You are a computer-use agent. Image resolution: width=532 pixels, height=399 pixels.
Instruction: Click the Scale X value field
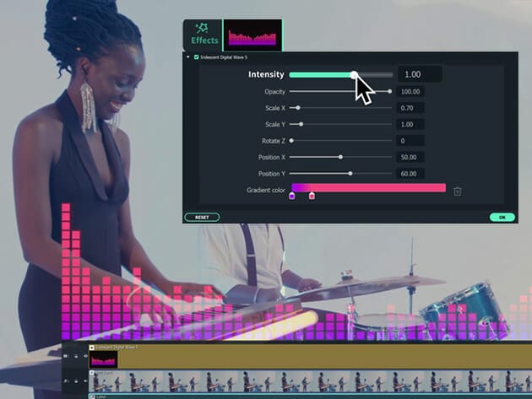410,108
